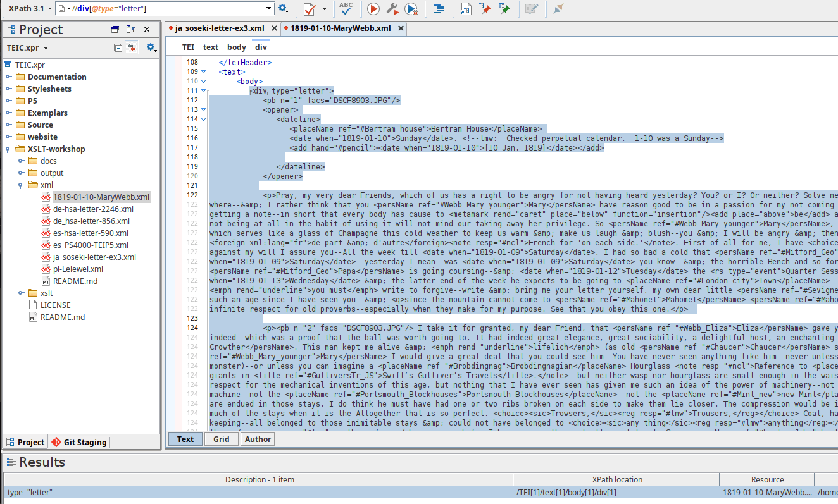Image resolution: width=838 pixels, height=504 pixels.
Task: Collapse the xml subfolder
Action: point(21,185)
